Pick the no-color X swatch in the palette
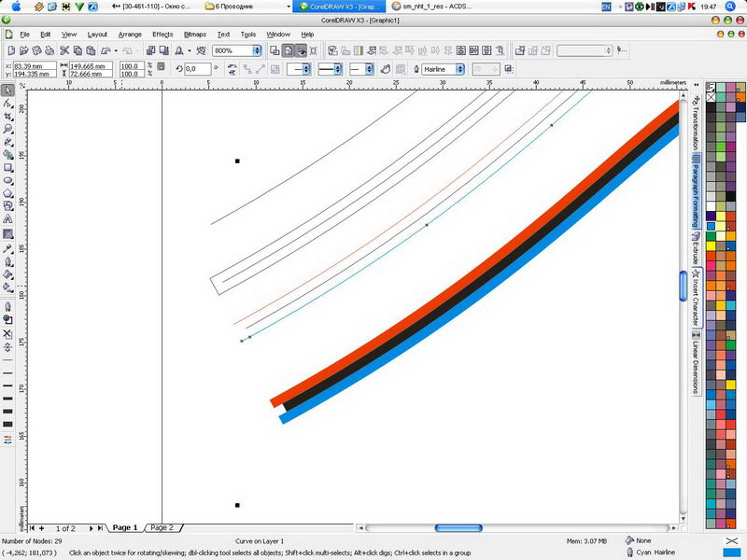 [711, 97]
